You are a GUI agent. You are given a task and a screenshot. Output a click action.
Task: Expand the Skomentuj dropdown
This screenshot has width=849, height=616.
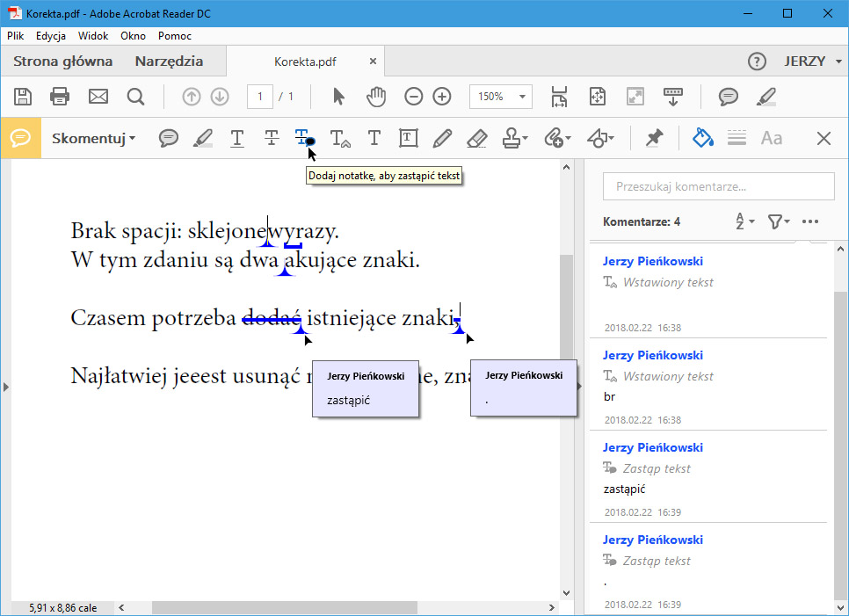tap(93, 138)
